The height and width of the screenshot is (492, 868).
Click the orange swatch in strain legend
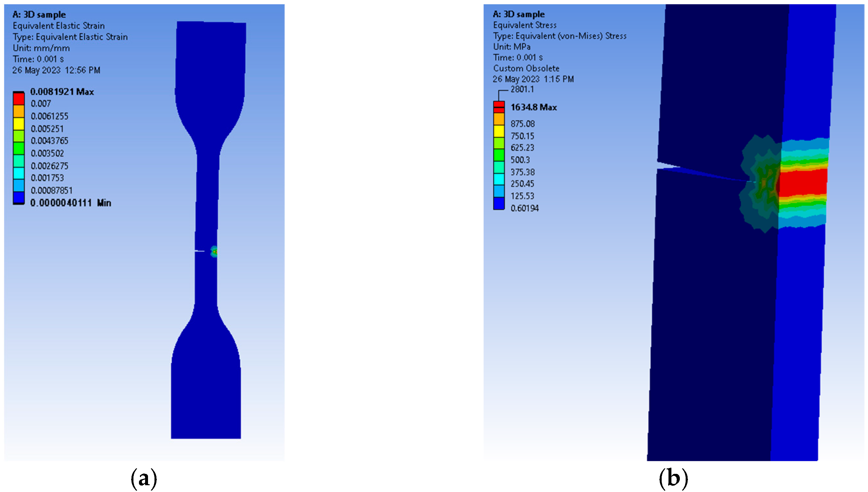18,111
